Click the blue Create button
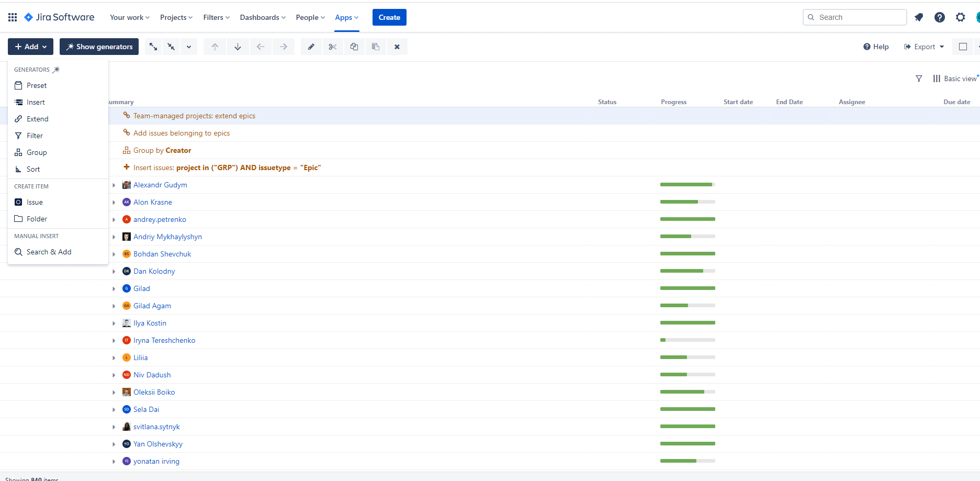This screenshot has width=980, height=481. click(x=389, y=17)
